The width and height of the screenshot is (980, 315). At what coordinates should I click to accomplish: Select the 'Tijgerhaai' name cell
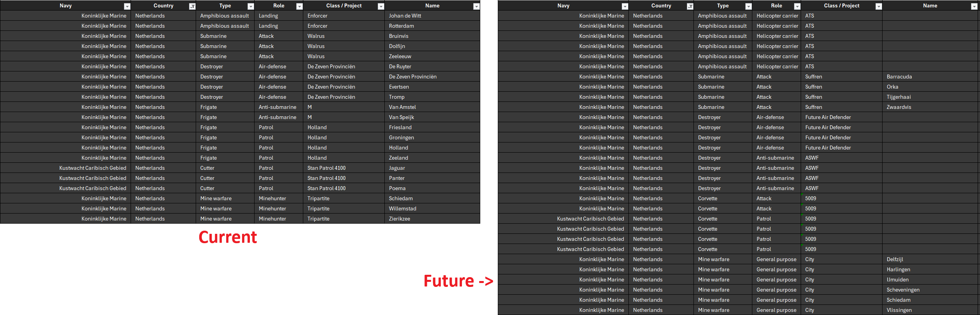(930, 97)
